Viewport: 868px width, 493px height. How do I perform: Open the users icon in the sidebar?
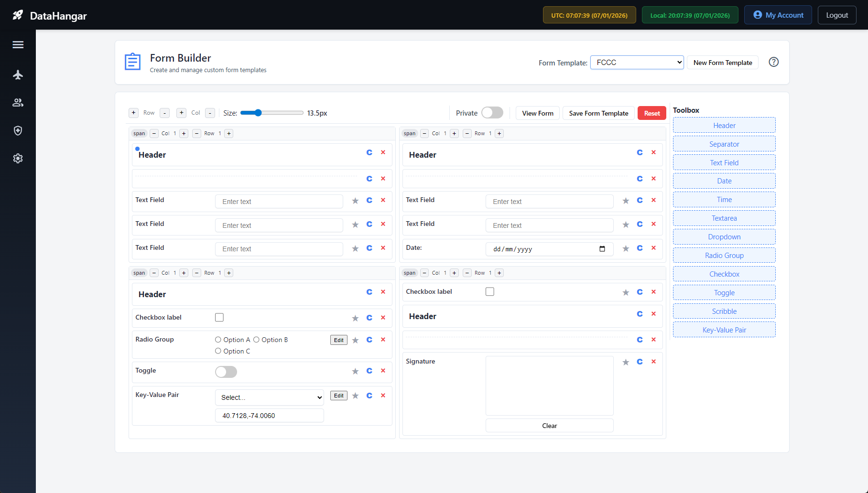click(x=18, y=102)
